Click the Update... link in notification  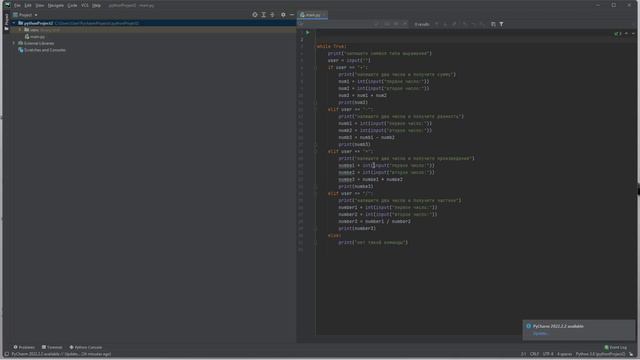540,334
